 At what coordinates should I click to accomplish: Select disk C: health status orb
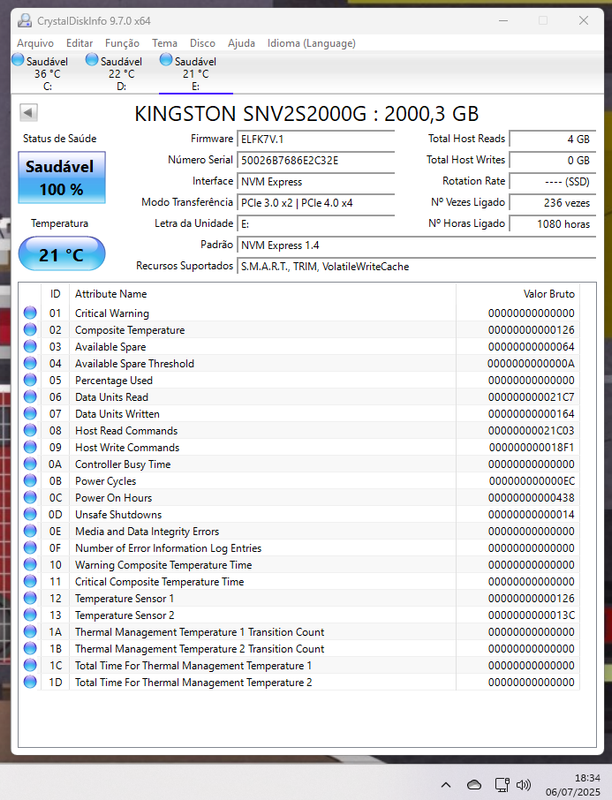[18, 60]
